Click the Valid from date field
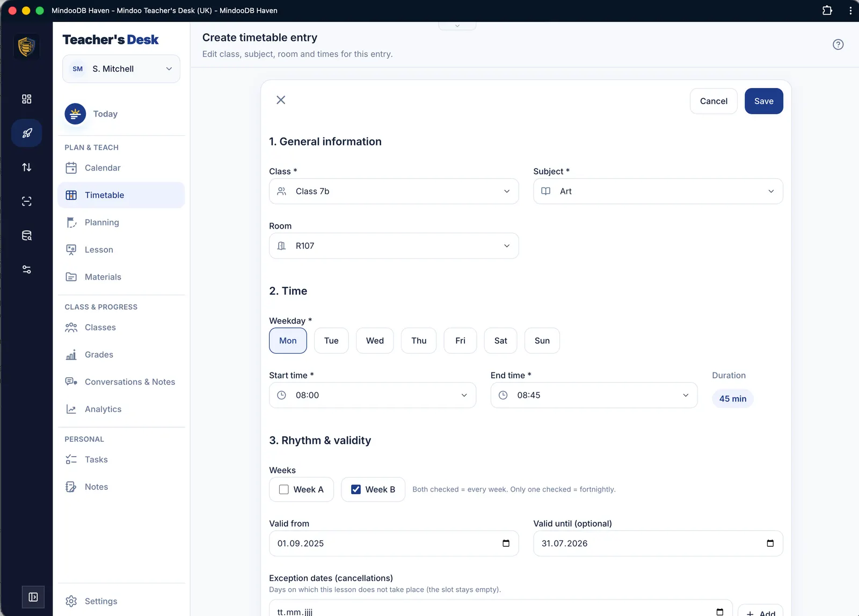859x616 pixels. click(394, 544)
